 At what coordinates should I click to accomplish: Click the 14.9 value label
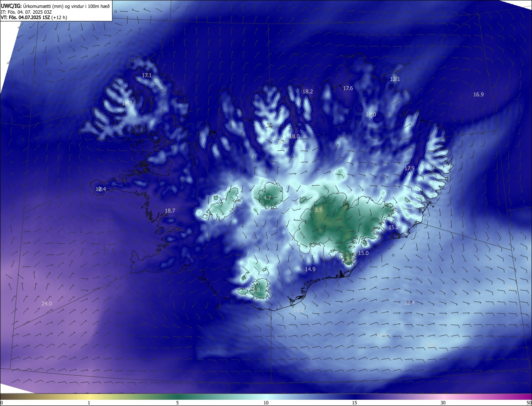click(x=310, y=269)
